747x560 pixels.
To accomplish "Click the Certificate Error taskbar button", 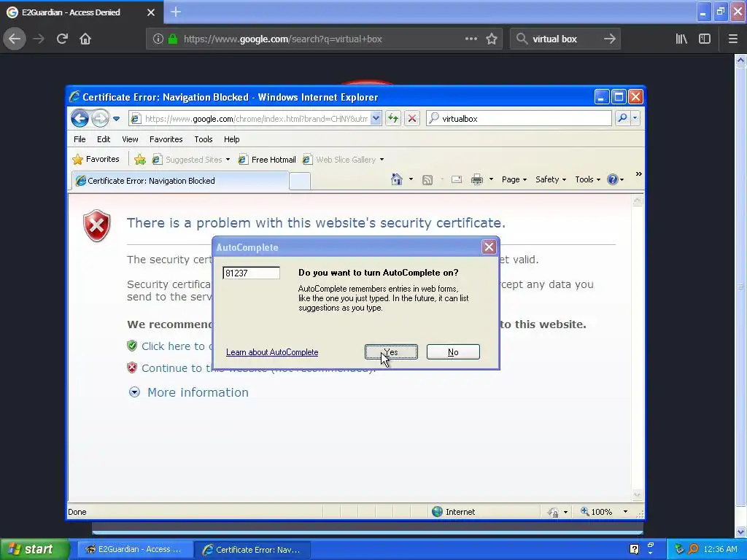I will (x=252, y=549).
